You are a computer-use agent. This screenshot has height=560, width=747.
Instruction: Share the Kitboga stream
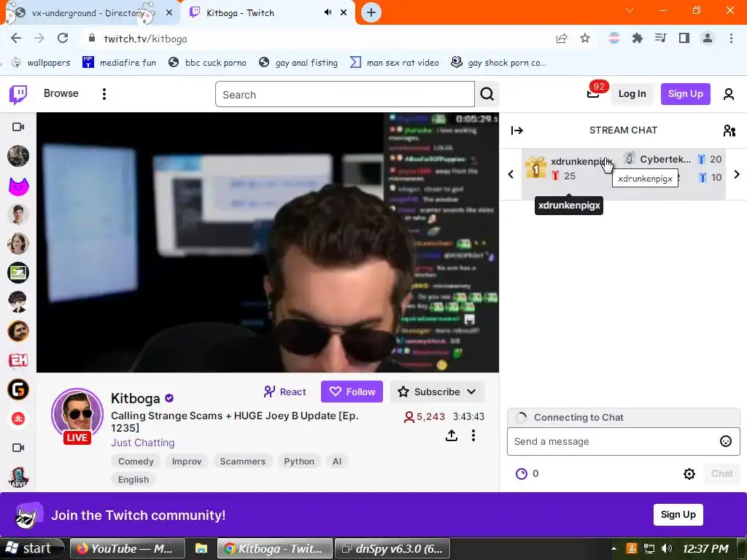tap(451, 435)
